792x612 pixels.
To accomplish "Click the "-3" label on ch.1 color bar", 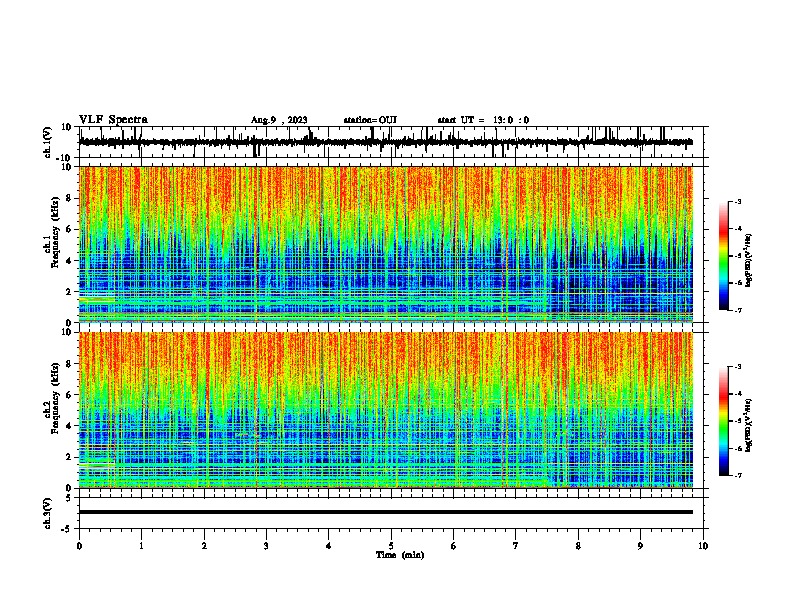I will point(738,202).
